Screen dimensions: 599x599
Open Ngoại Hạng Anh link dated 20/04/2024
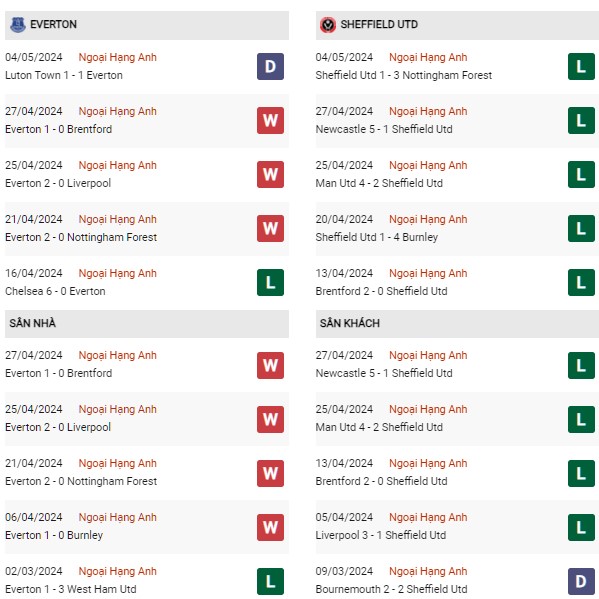(x=428, y=219)
